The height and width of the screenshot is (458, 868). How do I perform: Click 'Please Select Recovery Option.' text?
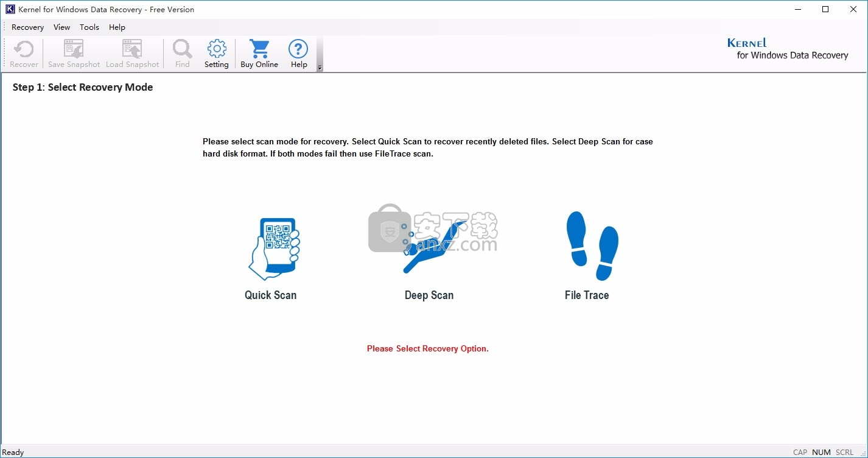point(428,348)
